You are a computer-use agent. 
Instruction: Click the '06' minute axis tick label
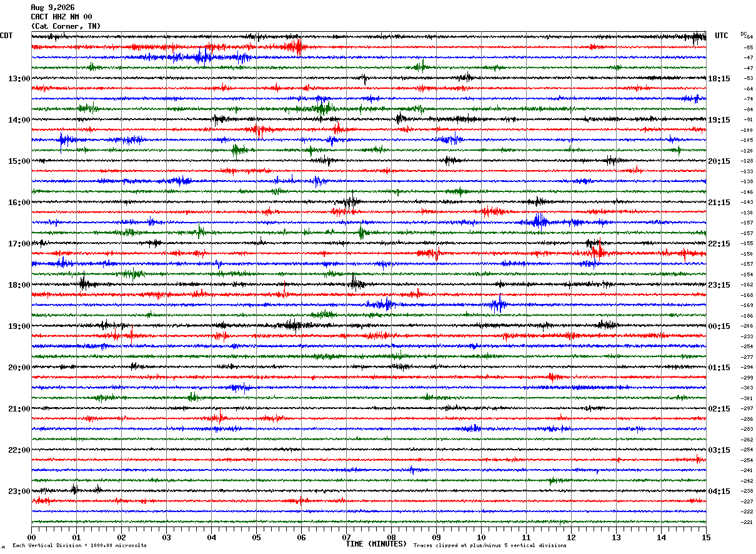(301, 538)
